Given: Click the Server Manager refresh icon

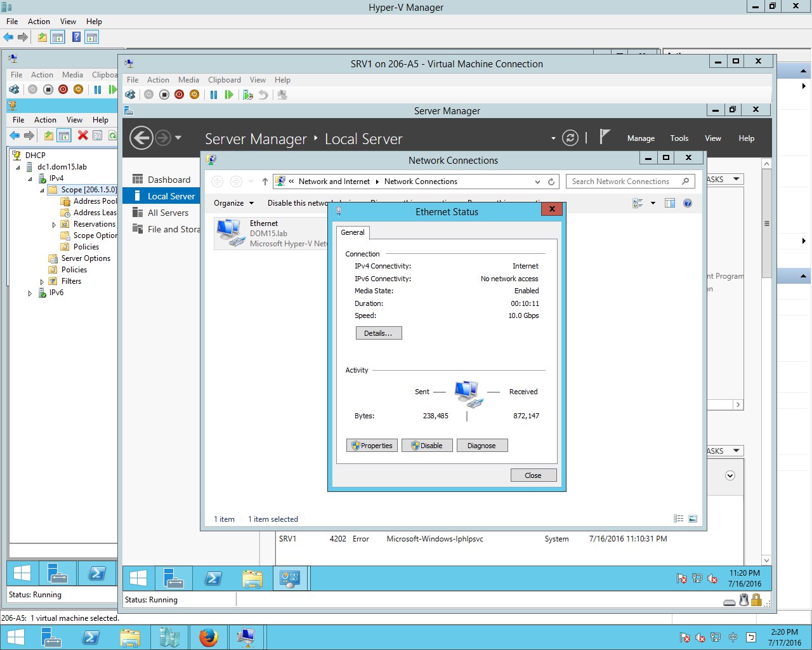Looking at the screenshot, I should (570, 138).
